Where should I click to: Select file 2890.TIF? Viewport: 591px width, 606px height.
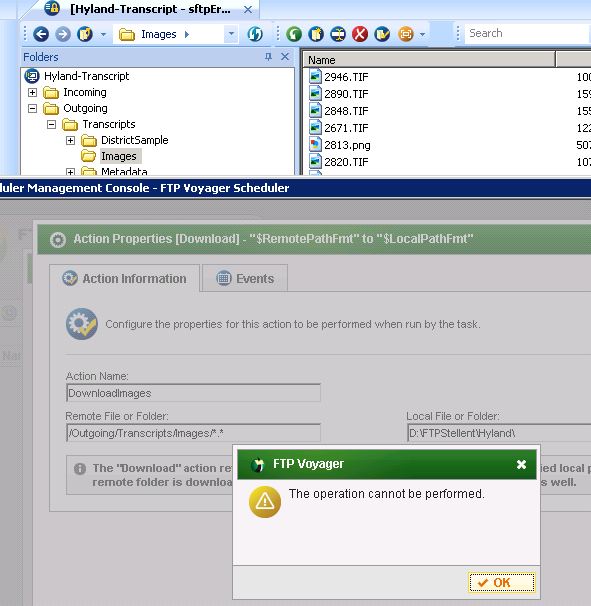click(x=346, y=94)
